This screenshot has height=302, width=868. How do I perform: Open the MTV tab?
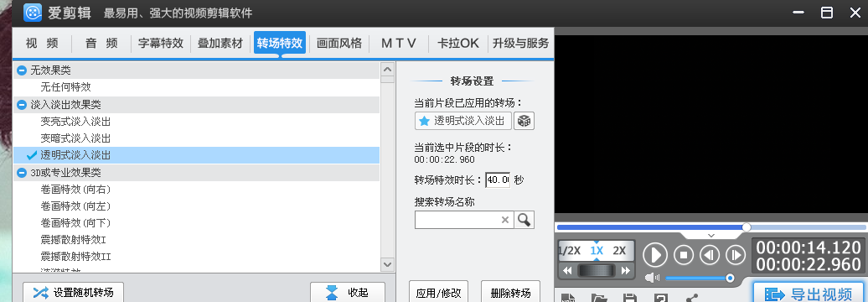tap(399, 44)
